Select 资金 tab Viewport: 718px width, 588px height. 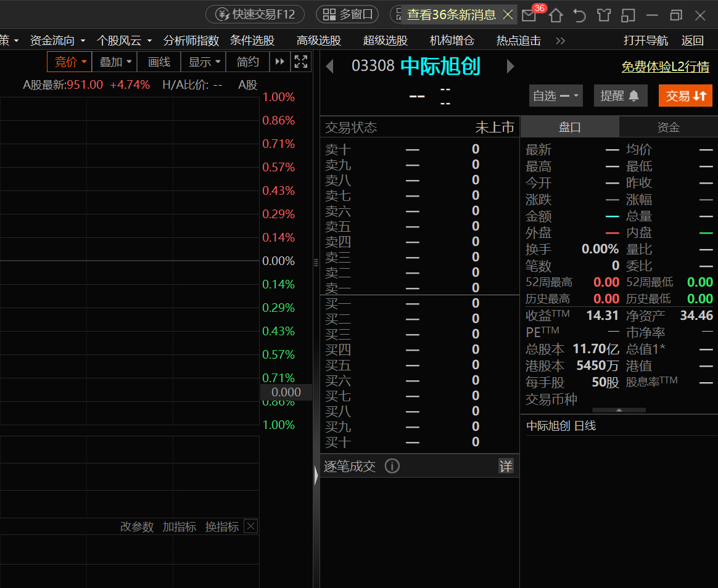(669, 127)
